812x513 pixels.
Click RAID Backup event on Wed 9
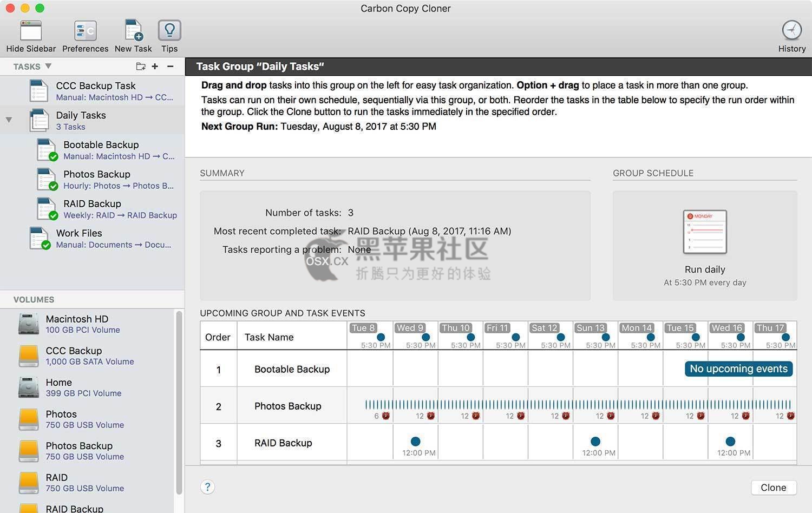click(415, 441)
